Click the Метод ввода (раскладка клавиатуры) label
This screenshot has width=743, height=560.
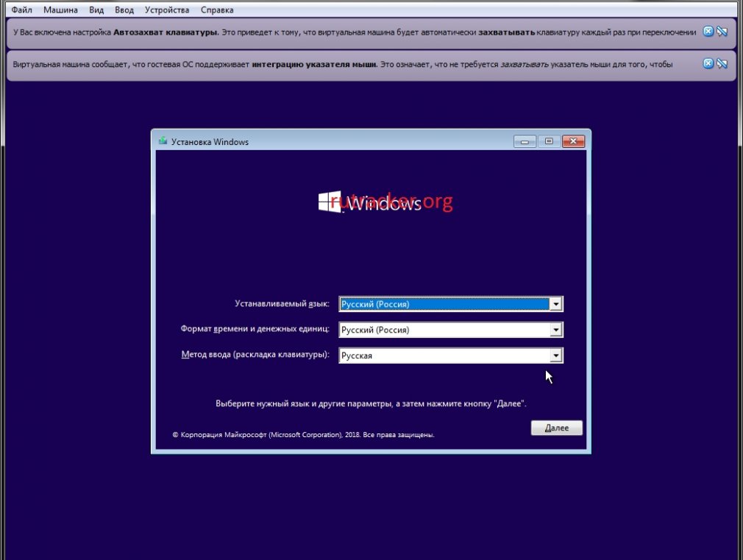pyautogui.click(x=255, y=354)
